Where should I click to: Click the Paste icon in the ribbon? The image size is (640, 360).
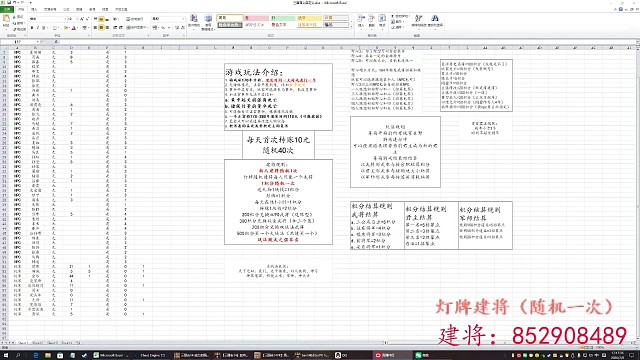coord(6,19)
